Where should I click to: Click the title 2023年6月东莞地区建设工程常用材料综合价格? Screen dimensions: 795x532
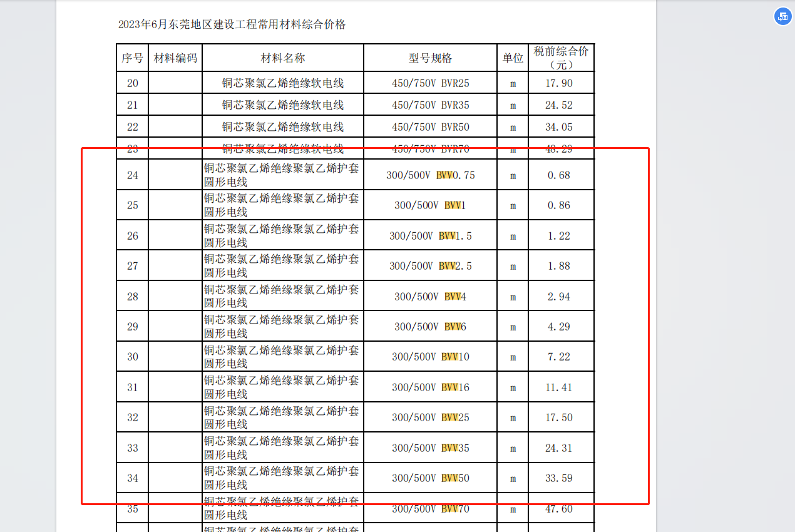232,25
